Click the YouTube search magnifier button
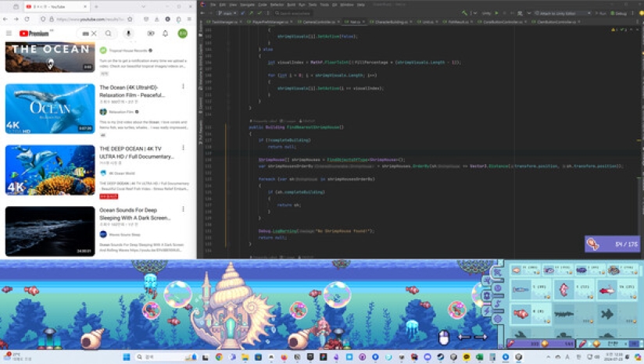 [x=108, y=34]
